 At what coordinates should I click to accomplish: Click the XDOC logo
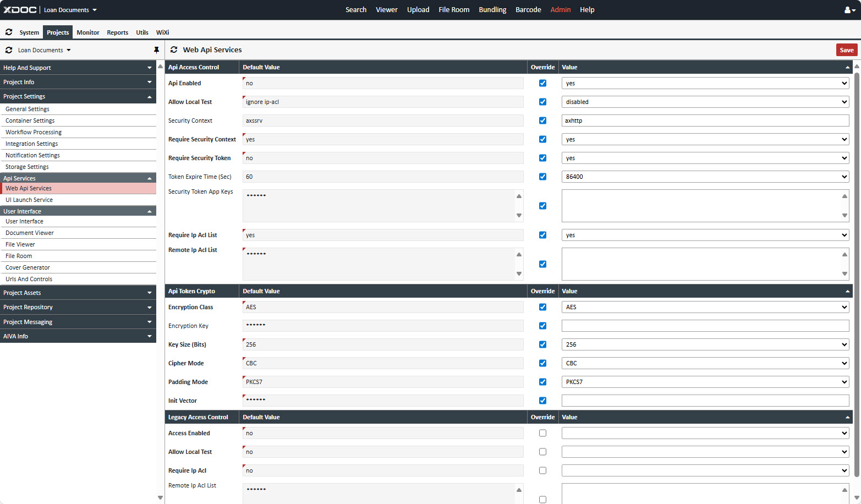pyautogui.click(x=20, y=10)
